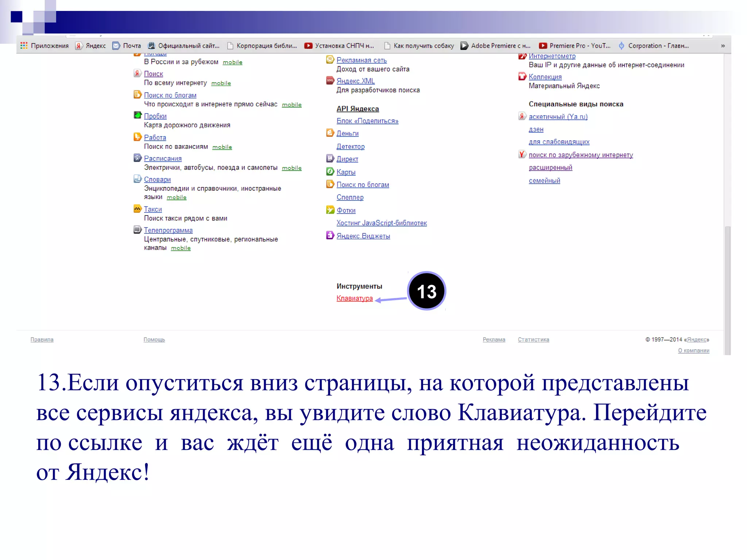Open the Corporation - Главн... bookmark
747x560 pixels.
654,46
